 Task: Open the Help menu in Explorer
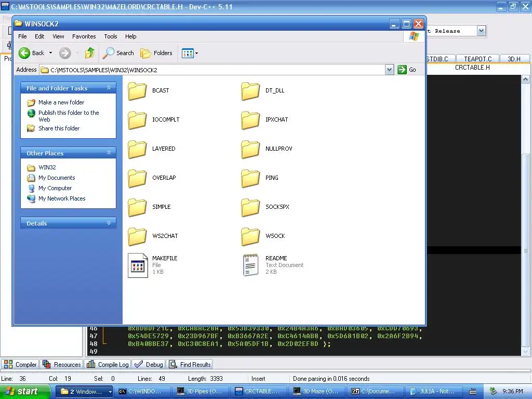pyautogui.click(x=130, y=36)
